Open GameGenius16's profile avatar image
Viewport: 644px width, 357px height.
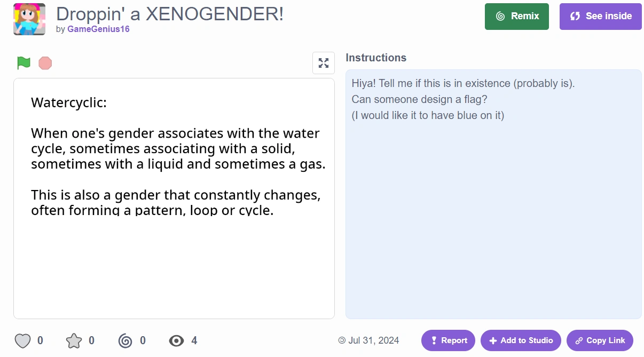29,19
